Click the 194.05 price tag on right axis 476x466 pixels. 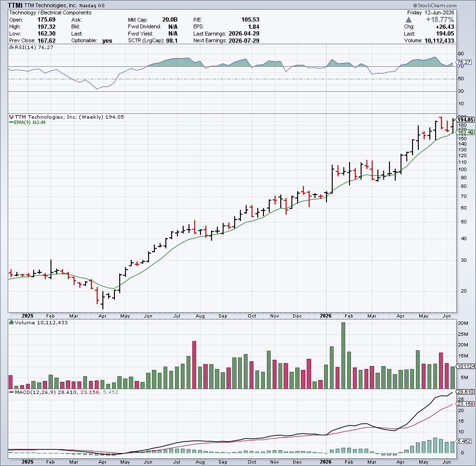point(465,120)
